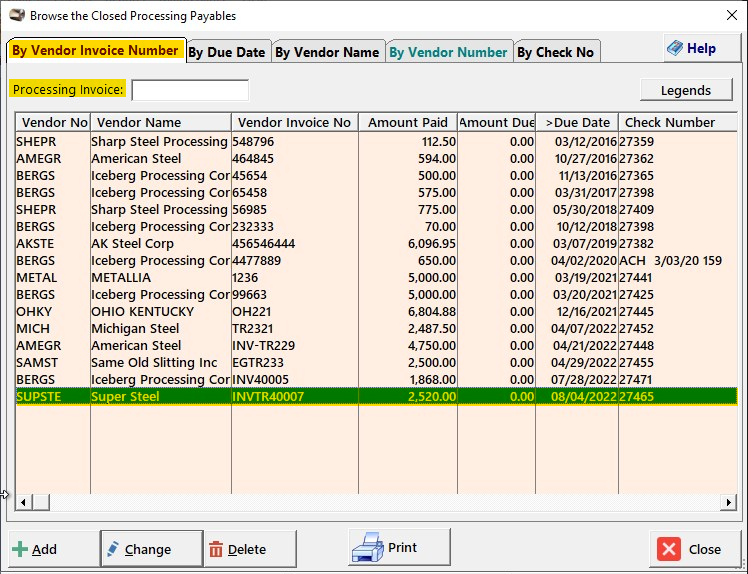Click amount paid 6,096.95 cell
Viewport: 748px width, 574px height.
[408, 244]
